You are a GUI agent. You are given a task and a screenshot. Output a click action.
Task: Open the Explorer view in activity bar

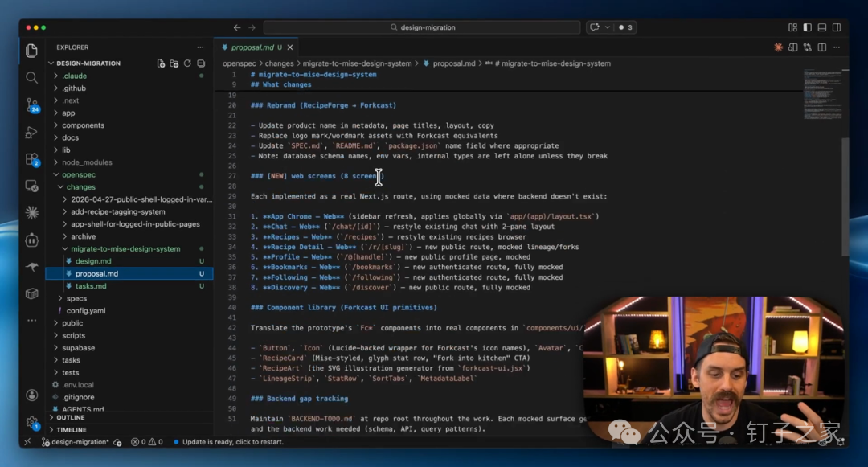click(x=31, y=51)
